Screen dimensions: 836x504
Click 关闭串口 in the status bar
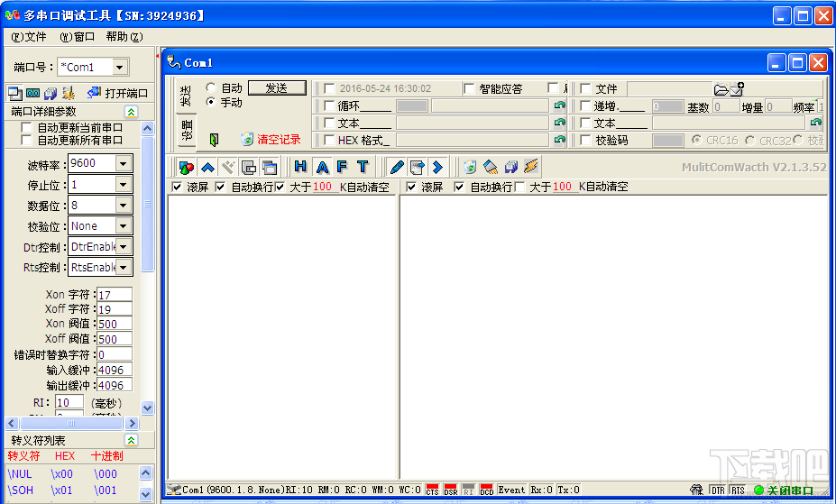(785, 490)
